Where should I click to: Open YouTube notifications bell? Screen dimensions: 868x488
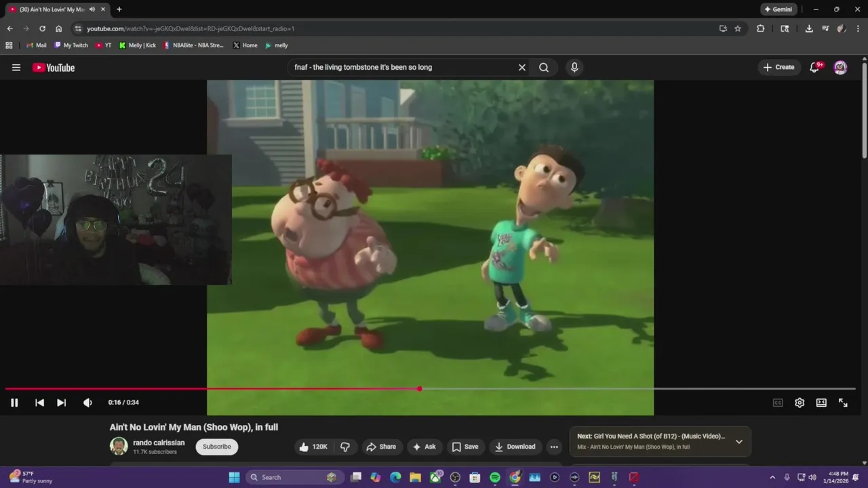pos(815,67)
